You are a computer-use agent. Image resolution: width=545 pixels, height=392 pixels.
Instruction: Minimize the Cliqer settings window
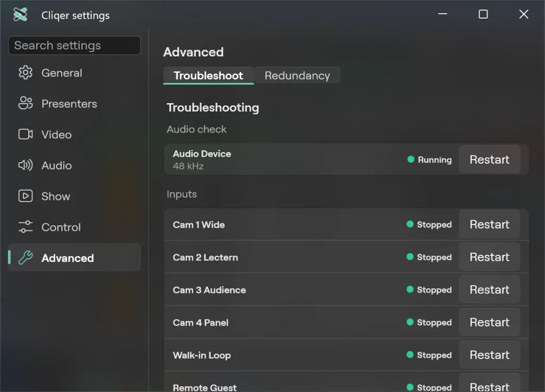[442, 14]
